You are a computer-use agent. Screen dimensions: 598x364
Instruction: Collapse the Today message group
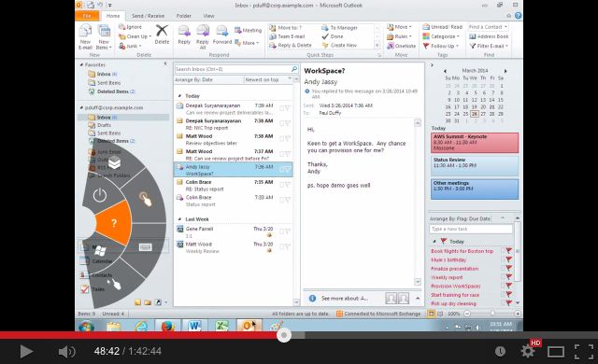pos(179,96)
